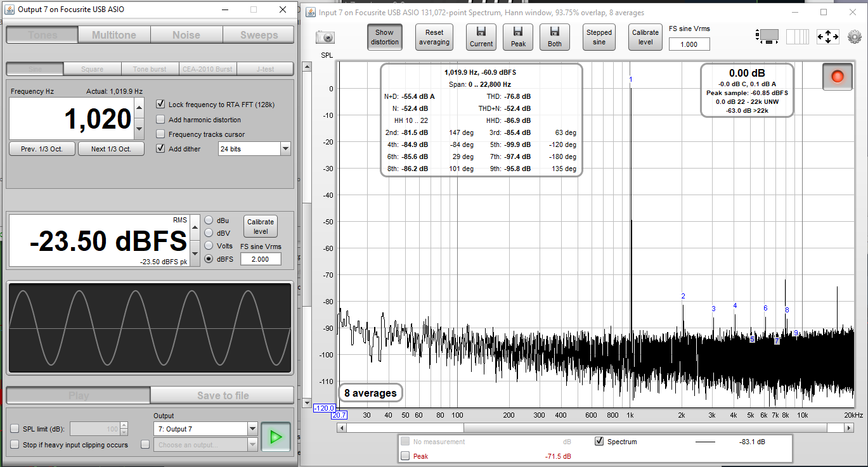Toggle the No measurement checkbox
The height and width of the screenshot is (467, 868).
click(x=405, y=442)
